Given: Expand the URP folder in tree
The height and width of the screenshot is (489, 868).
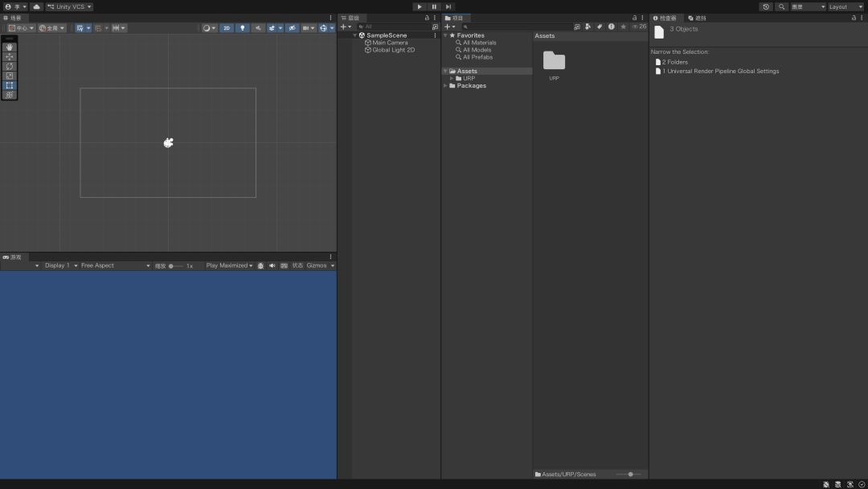Looking at the screenshot, I should pyautogui.click(x=452, y=79).
